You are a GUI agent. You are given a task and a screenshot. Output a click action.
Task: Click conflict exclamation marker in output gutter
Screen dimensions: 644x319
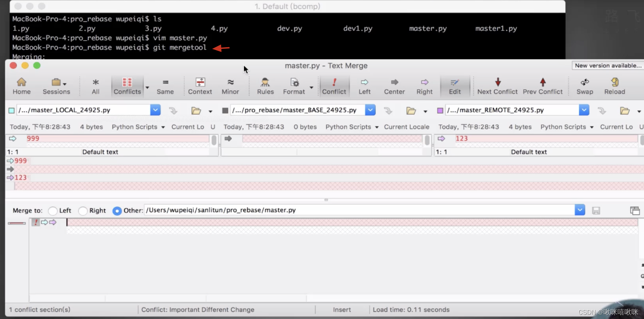click(x=36, y=222)
